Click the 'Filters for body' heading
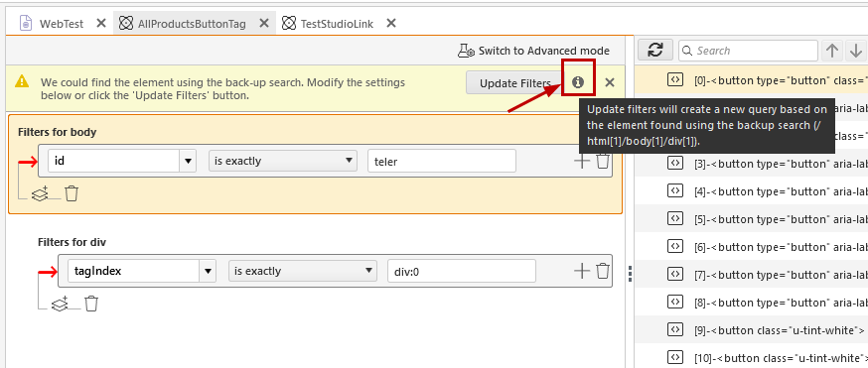Viewport: 868px width, 368px height. click(x=57, y=132)
